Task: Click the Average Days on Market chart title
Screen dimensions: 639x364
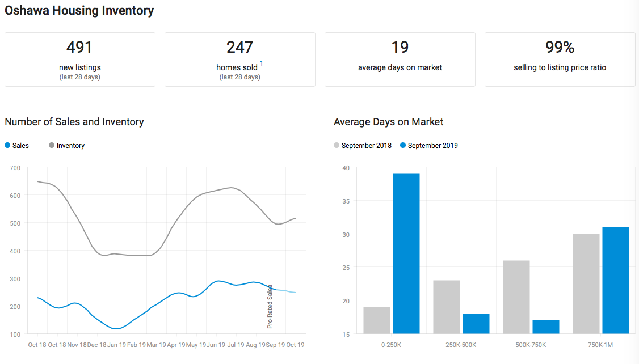Action: 389,122
